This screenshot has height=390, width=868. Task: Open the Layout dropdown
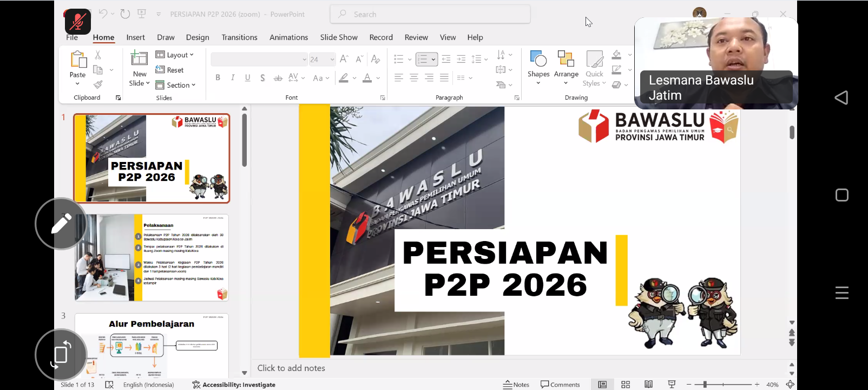[x=174, y=55]
